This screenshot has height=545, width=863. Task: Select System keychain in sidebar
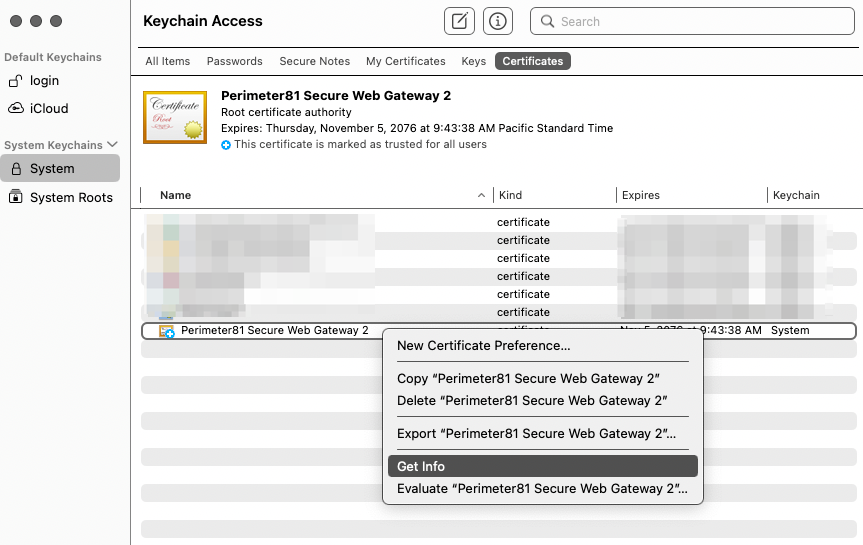click(60, 168)
